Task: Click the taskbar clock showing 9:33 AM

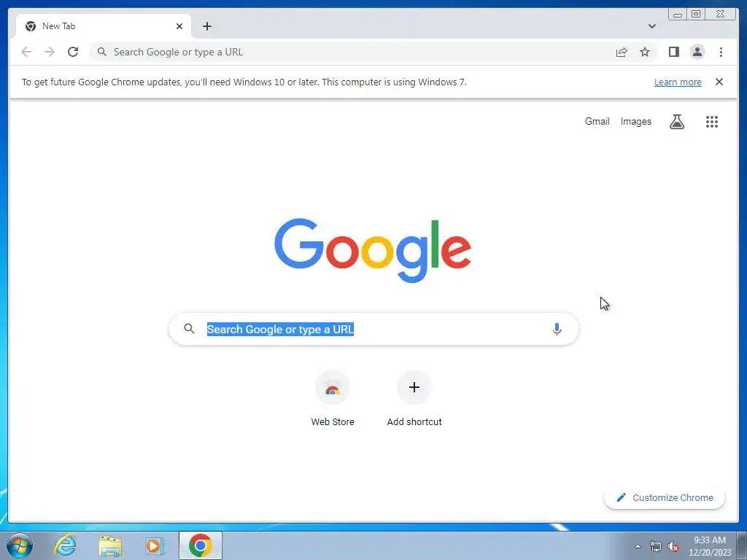Action: pos(710,546)
